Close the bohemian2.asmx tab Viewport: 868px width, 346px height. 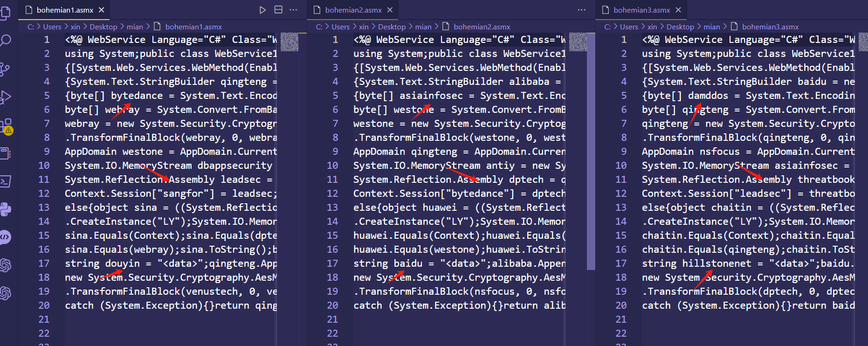click(x=390, y=10)
